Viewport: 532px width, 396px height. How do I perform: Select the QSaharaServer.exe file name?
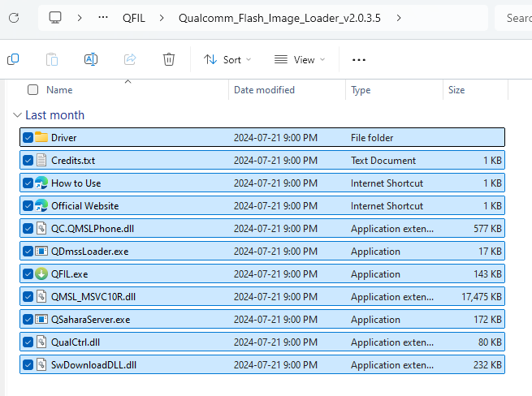point(91,320)
